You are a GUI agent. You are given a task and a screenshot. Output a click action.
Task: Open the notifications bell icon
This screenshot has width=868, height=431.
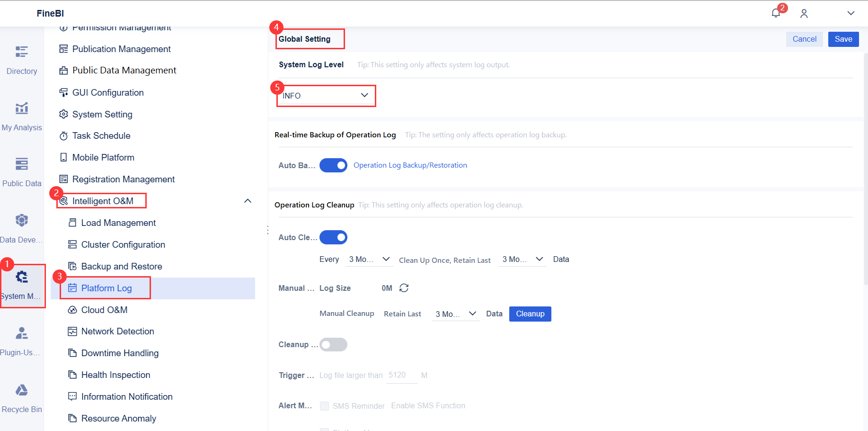775,13
